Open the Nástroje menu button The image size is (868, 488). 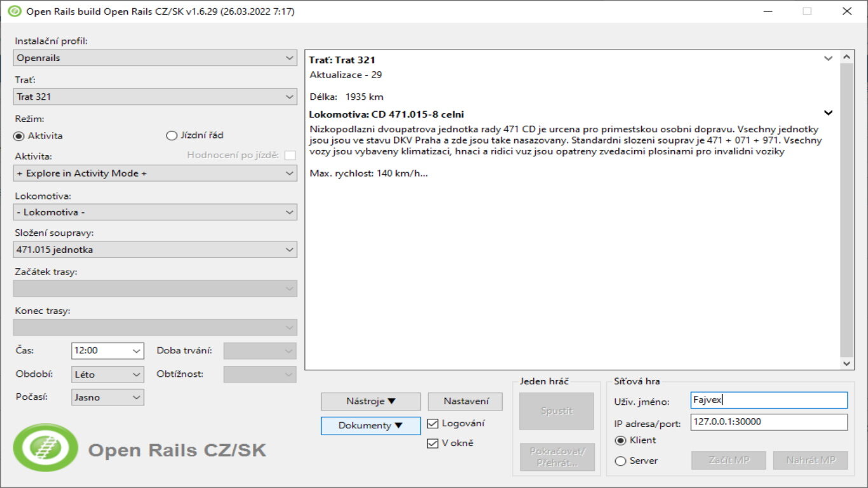(370, 402)
